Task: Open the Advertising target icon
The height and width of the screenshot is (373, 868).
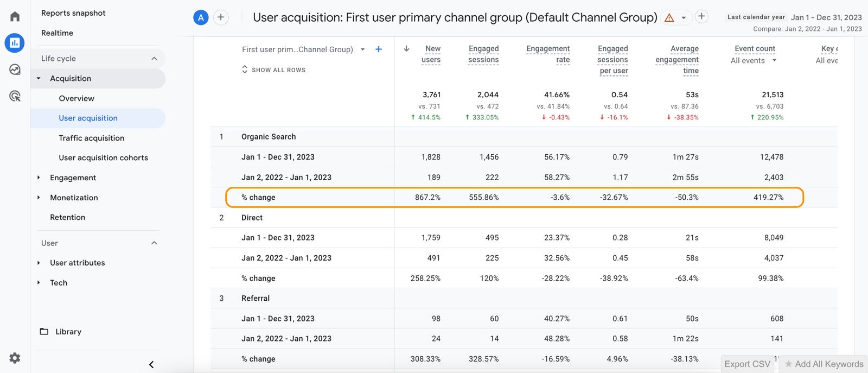Action: pos(15,96)
